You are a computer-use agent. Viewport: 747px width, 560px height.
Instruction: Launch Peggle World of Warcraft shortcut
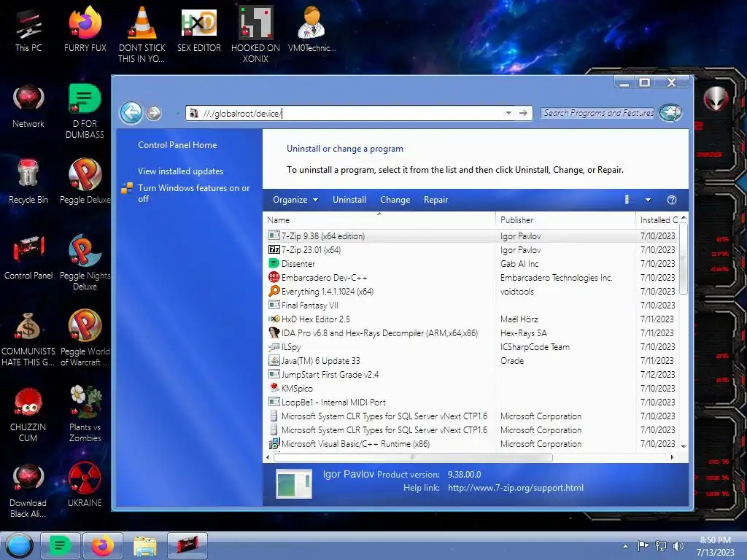85,338
